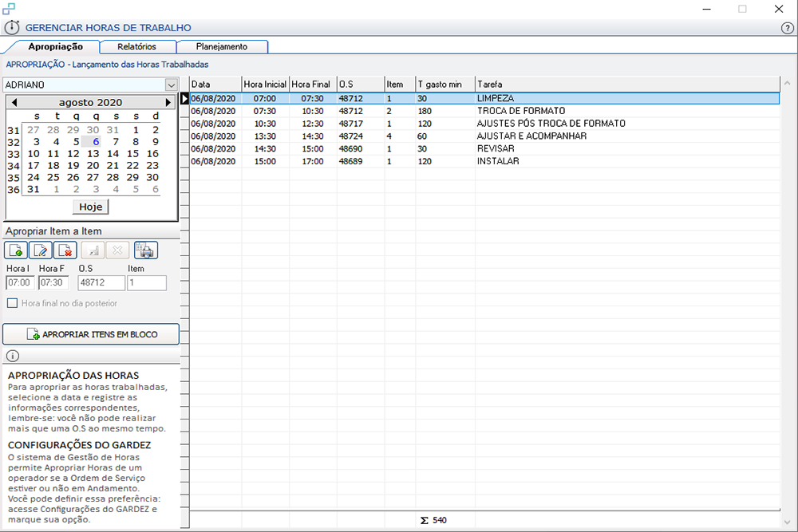
Task: Select the REVISAR task row
Action: (484, 148)
